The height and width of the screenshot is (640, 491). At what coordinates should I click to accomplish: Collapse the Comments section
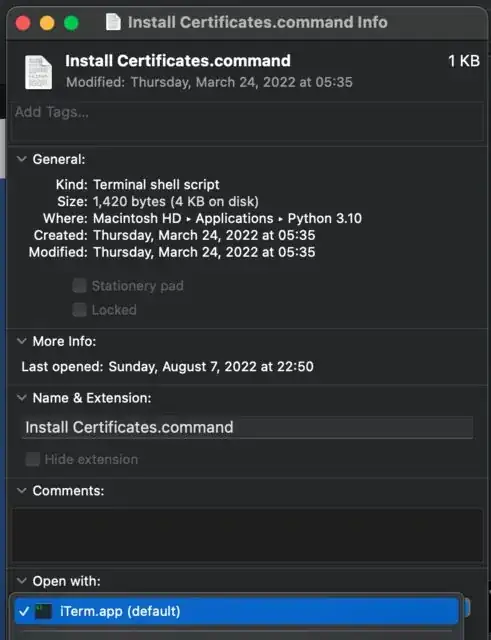[22, 490]
